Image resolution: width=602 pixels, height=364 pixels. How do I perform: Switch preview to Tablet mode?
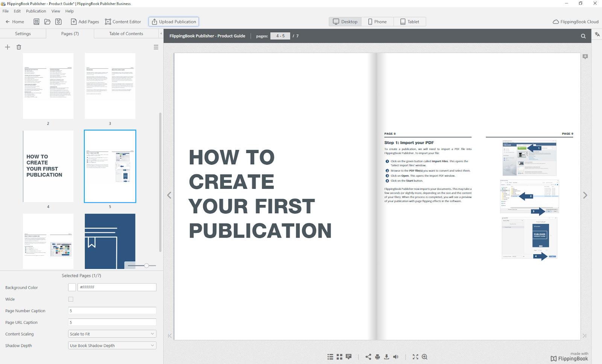[410, 22]
